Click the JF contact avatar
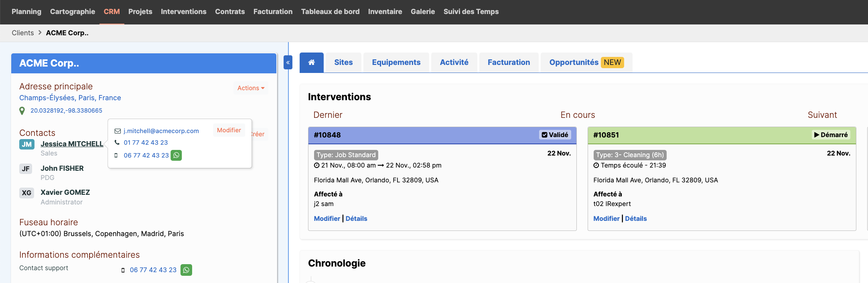 26,169
